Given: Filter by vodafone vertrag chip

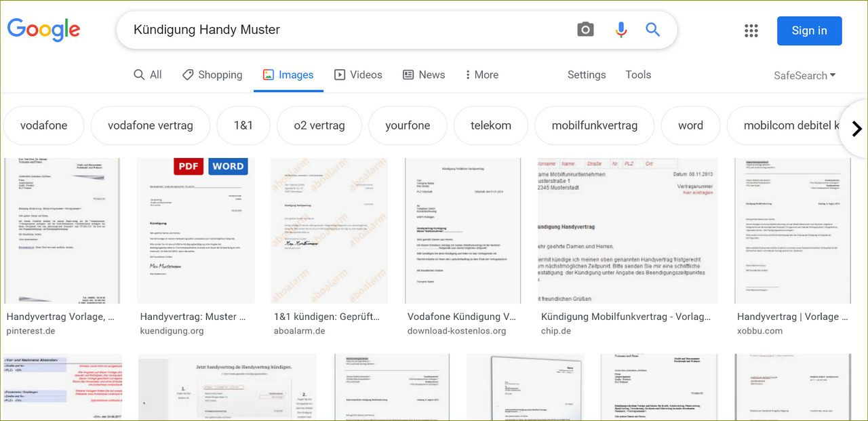Looking at the screenshot, I should [151, 125].
